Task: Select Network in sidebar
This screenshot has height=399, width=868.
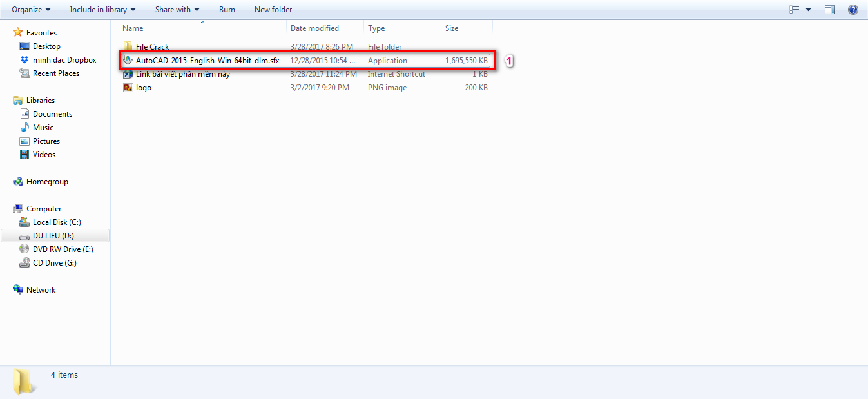Action: (x=41, y=290)
